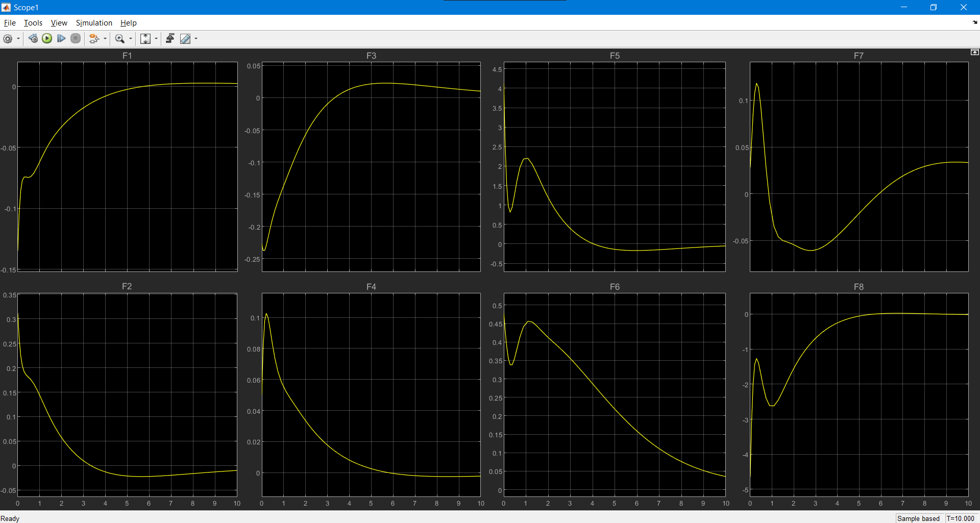Viewport: 980px width, 523px height.
Task: Open the Configuration Properties gear icon
Action: click(x=8, y=39)
